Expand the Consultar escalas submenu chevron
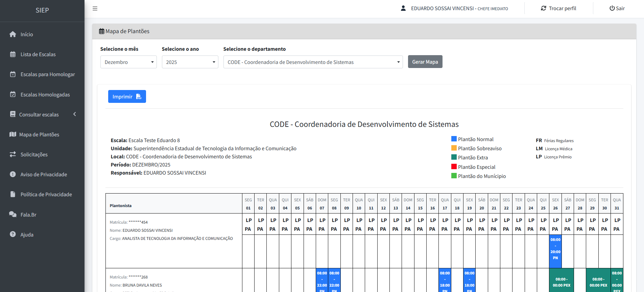 [75, 114]
